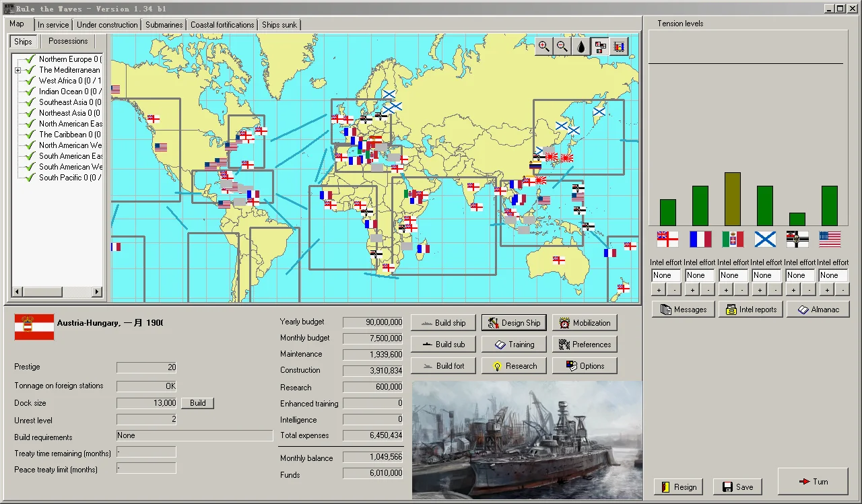Increase intel effort on France with plus

click(692, 290)
